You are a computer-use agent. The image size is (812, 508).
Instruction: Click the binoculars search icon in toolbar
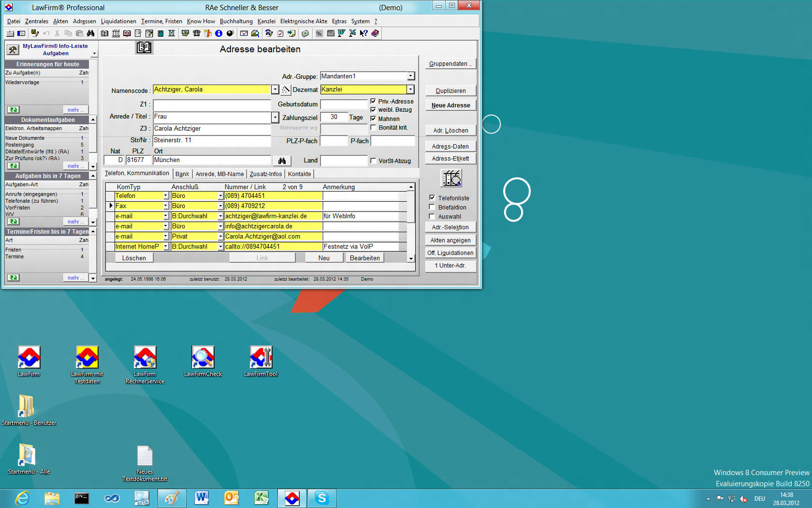click(x=90, y=33)
